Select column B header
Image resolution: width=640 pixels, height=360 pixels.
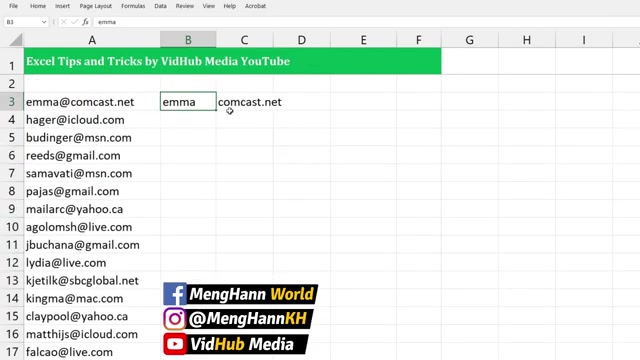click(x=188, y=40)
